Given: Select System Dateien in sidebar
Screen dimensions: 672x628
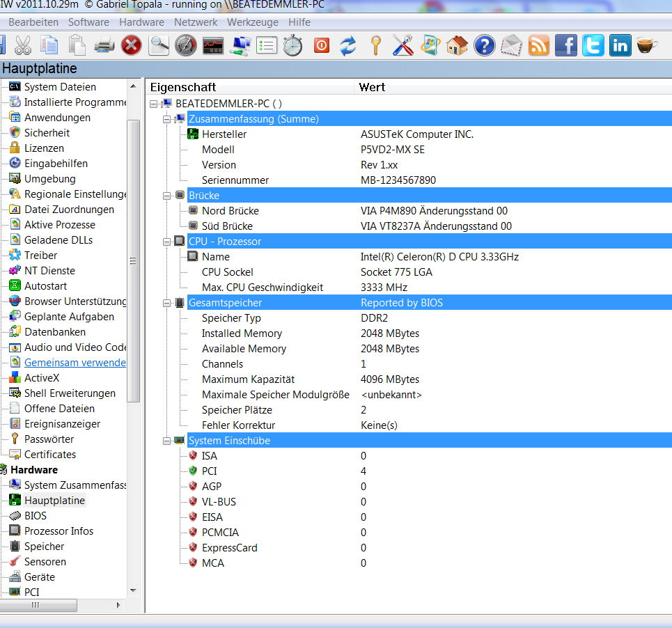Looking at the screenshot, I should coord(60,87).
